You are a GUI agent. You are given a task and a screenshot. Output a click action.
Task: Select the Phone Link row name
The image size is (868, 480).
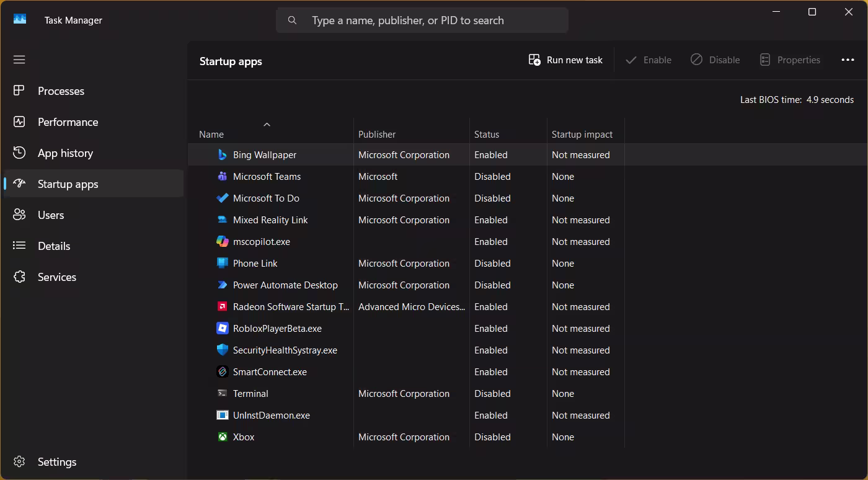255,264
